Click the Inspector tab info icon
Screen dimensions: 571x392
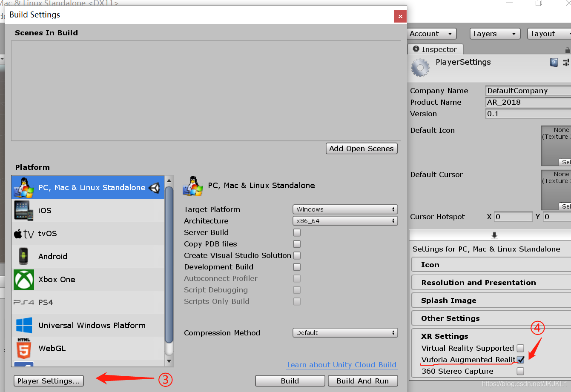416,49
